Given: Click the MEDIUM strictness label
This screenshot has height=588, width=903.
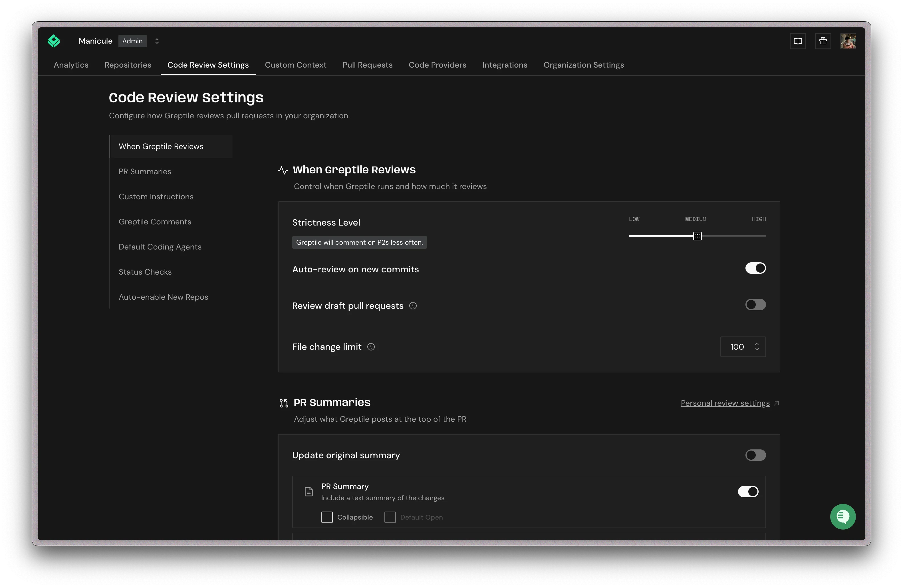Looking at the screenshot, I should click(696, 219).
